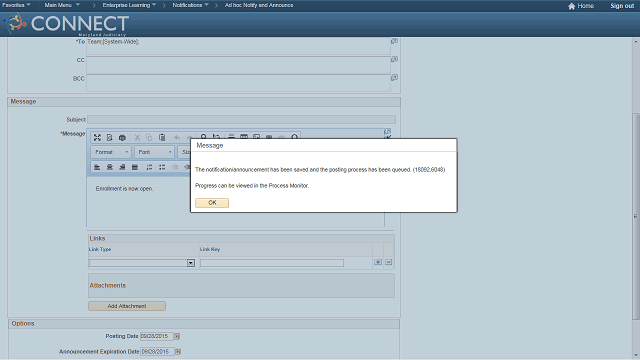The width and height of the screenshot is (640, 360).
Task: Click the Link Key input field
Action: [x=272, y=263]
